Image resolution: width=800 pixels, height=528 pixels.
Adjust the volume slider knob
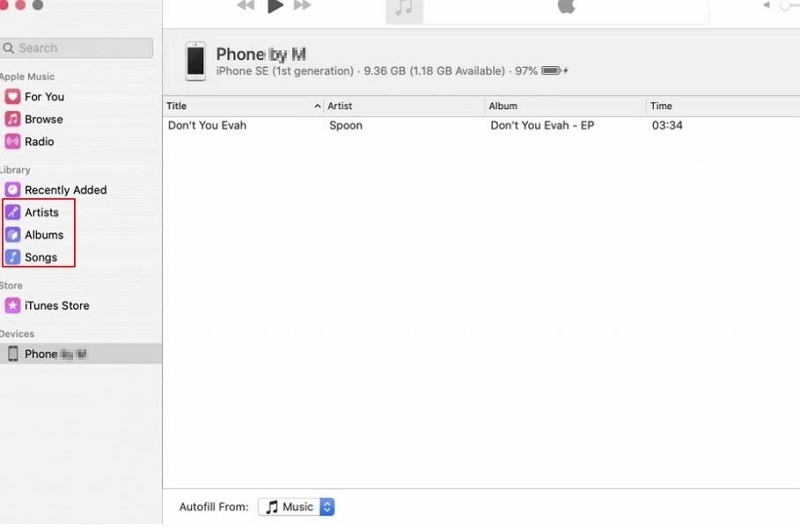coord(785,6)
